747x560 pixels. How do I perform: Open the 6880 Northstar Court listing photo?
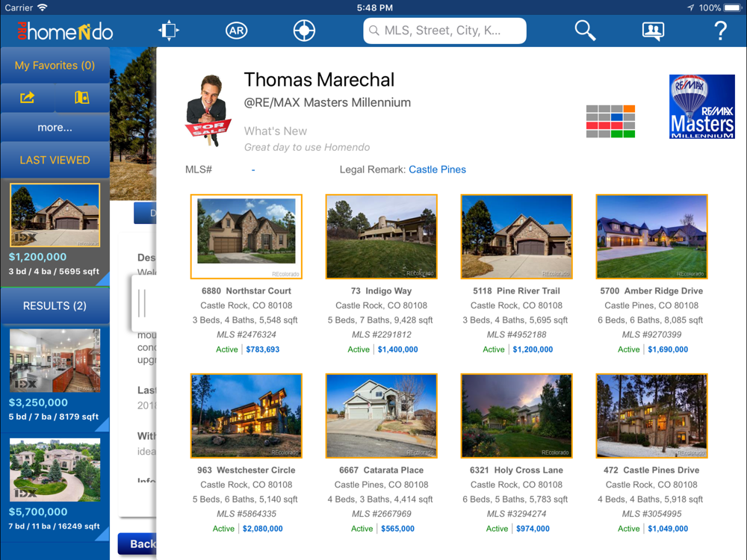pos(247,237)
